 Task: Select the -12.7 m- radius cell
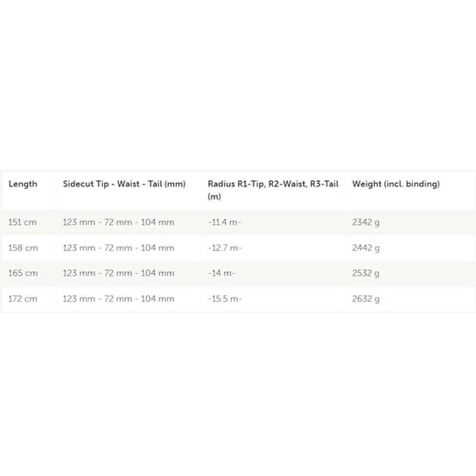225,248
